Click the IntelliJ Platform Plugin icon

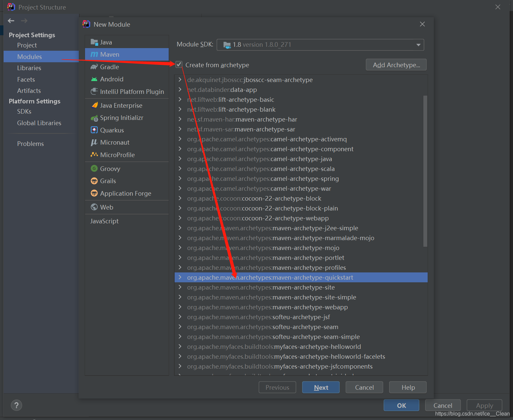pyautogui.click(x=94, y=91)
